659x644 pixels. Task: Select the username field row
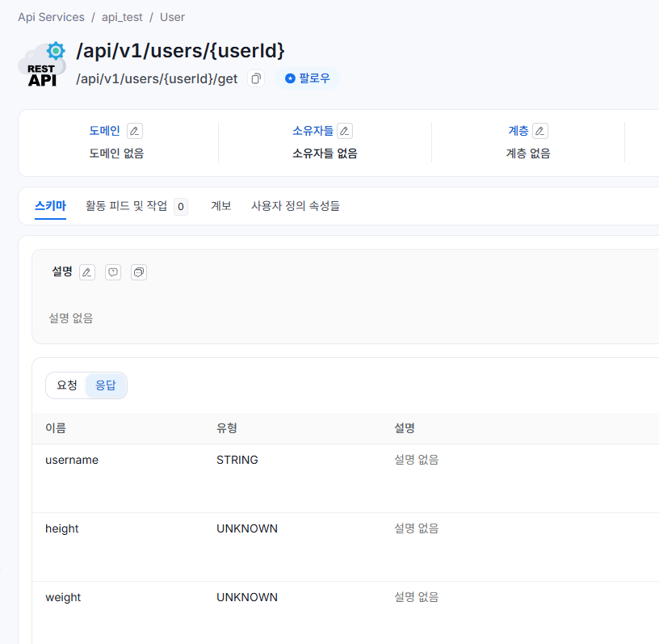(x=72, y=460)
